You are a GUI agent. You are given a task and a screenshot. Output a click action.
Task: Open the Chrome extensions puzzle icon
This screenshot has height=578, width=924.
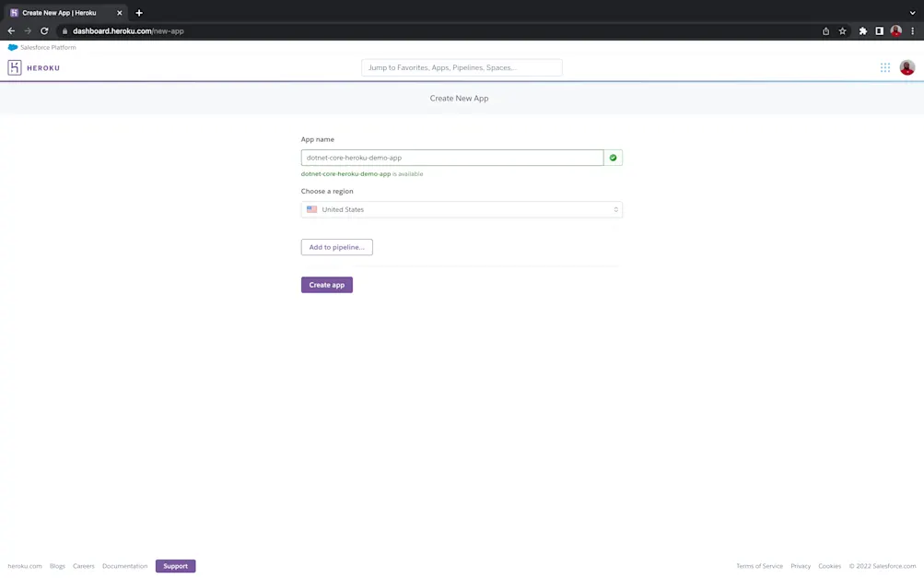coord(861,30)
